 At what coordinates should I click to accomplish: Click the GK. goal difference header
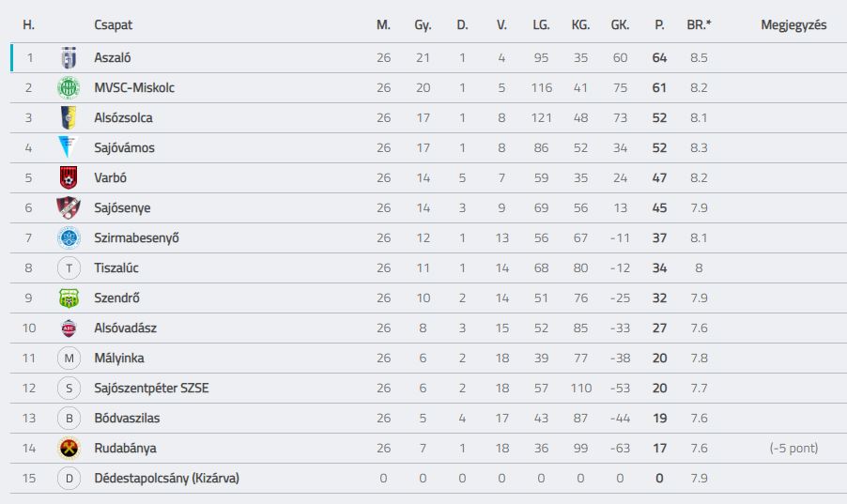click(x=620, y=24)
